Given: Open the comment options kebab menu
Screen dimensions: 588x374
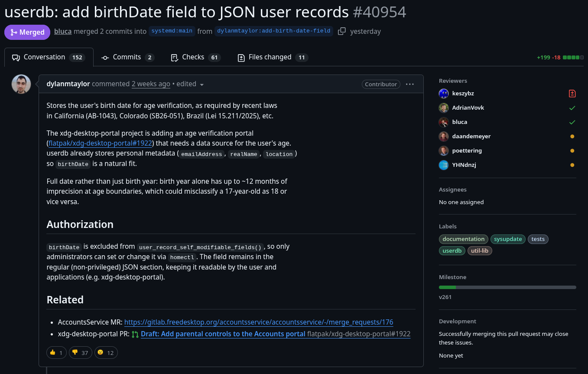Looking at the screenshot, I should (410, 84).
